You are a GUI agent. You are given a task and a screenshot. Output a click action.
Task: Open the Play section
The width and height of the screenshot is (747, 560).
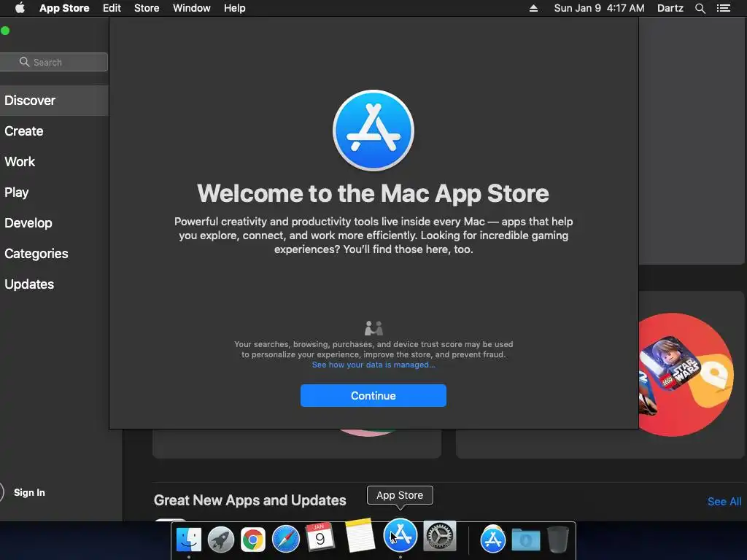pyautogui.click(x=17, y=192)
